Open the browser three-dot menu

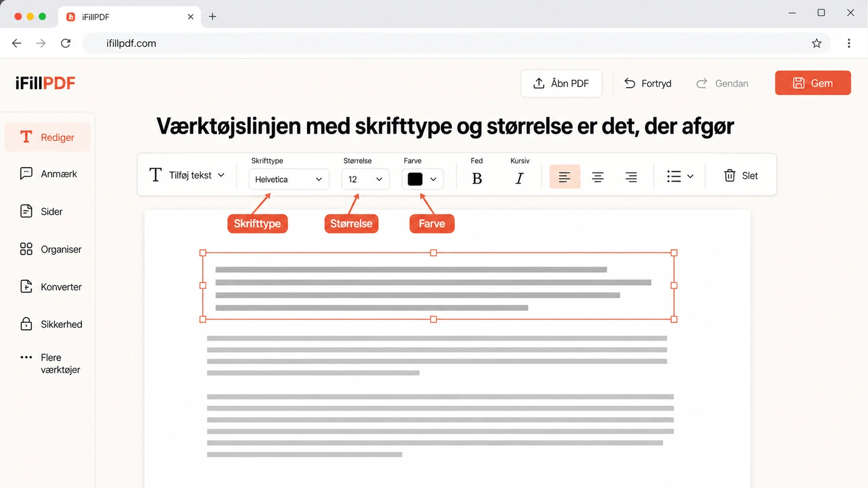(x=849, y=43)
